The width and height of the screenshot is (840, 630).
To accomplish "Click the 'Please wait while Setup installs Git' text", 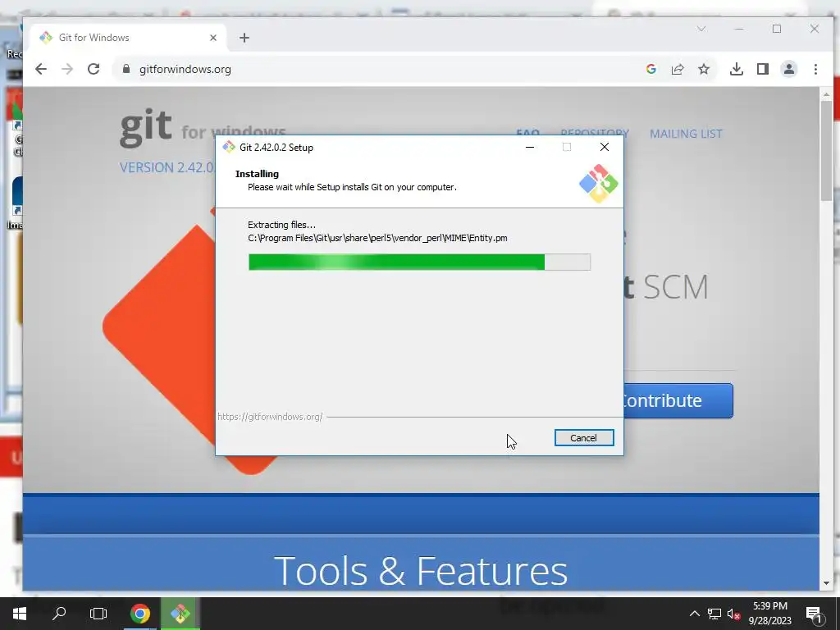I will click(x=352, y=187).
